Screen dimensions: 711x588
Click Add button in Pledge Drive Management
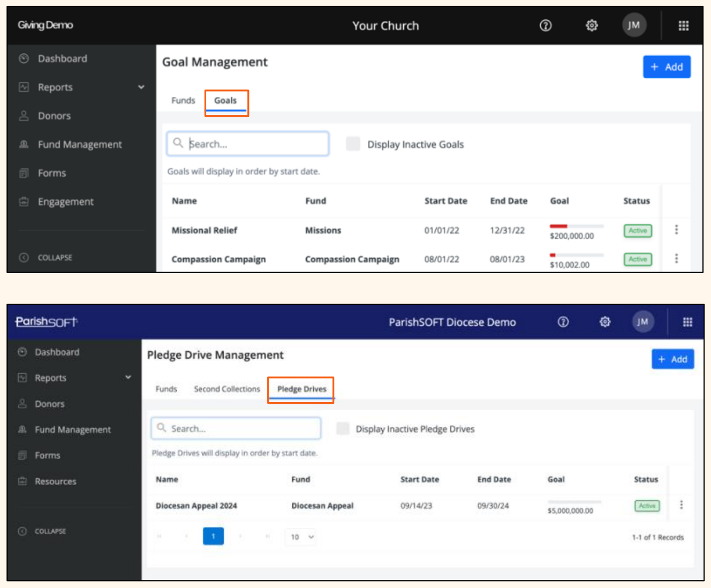672,359
